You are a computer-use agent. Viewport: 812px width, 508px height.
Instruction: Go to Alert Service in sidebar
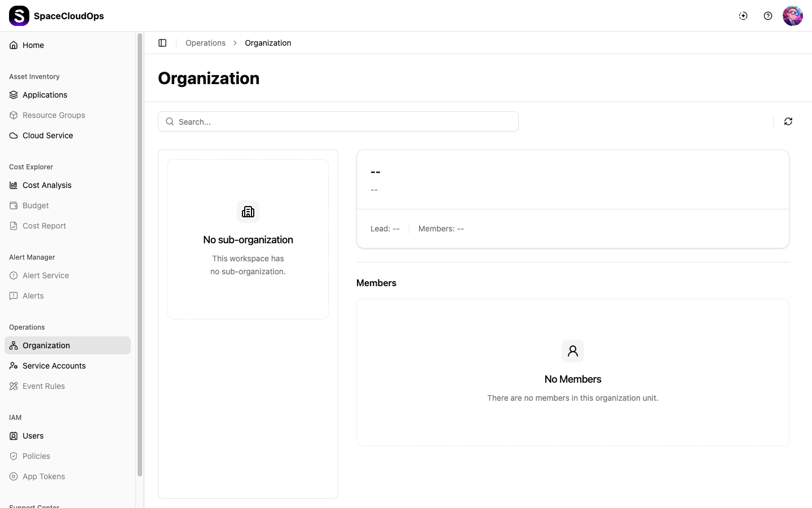[46, 275]
